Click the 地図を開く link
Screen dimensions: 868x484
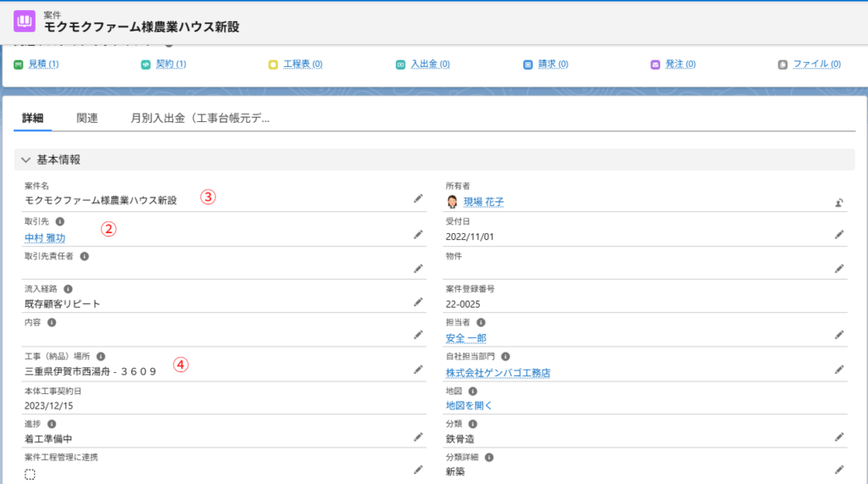click(469, 405)
